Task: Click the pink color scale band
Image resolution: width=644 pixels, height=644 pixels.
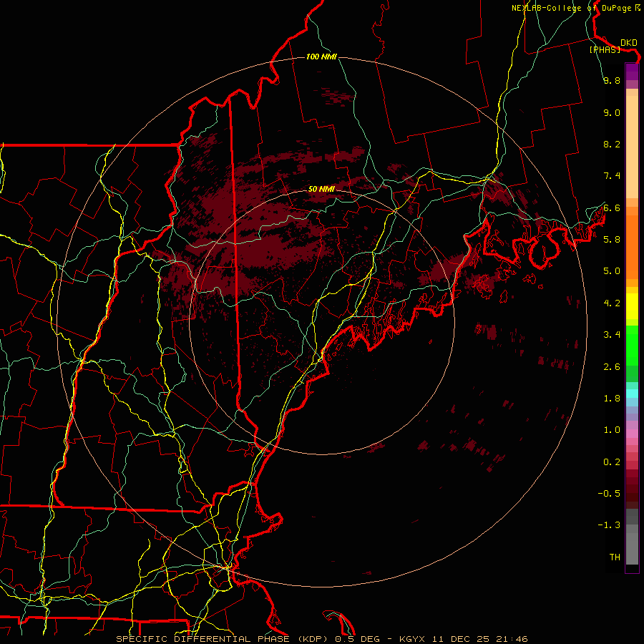Action: click(x=632, y=434)
